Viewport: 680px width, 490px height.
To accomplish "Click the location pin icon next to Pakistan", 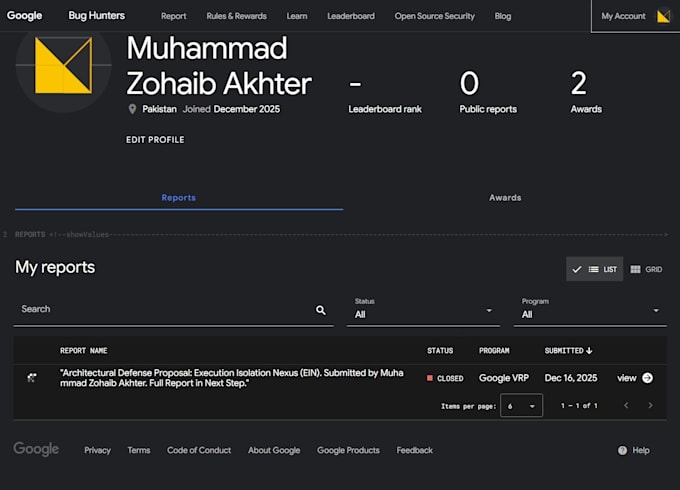I will (132, 109).
